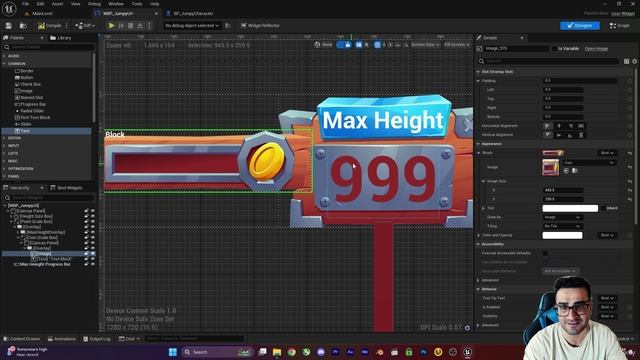The image size is (640, 360).
Task: Click the Eject icon in play controls
Action: [x=140, y=25]
